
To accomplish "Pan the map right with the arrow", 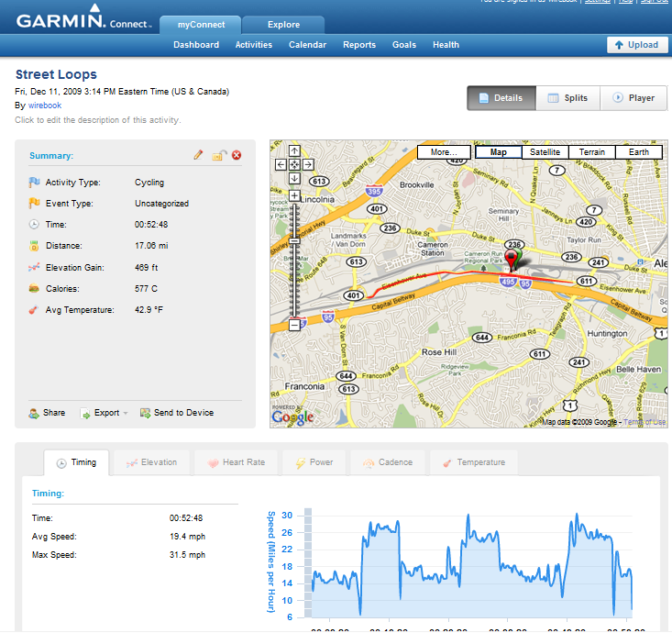I will pyautogui.click(x=308, y=164).
